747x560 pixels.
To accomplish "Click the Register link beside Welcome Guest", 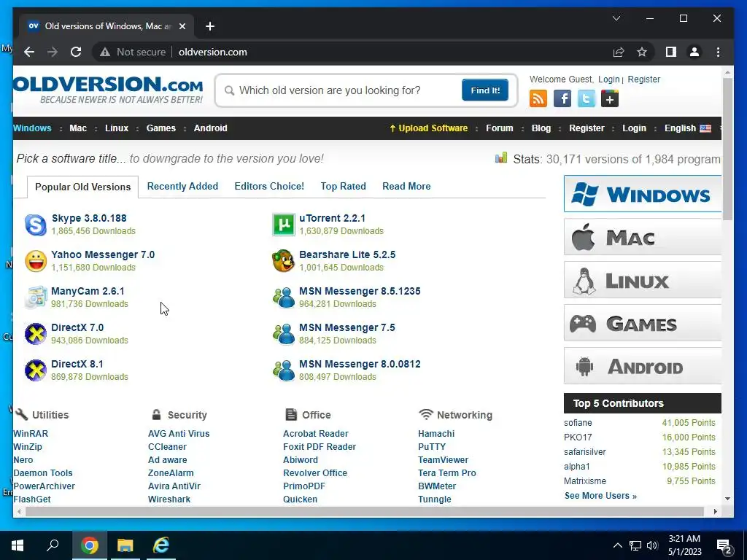I will point(643,79).
